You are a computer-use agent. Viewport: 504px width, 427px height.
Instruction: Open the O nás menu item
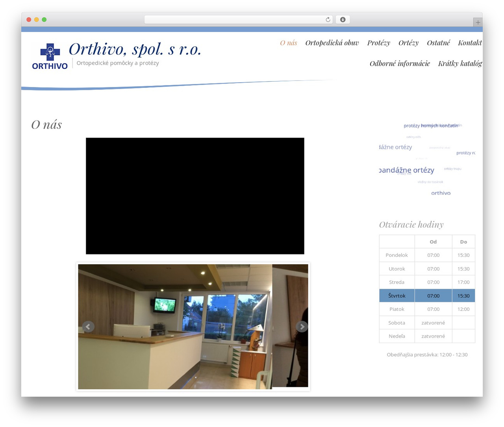click(289, 43)
